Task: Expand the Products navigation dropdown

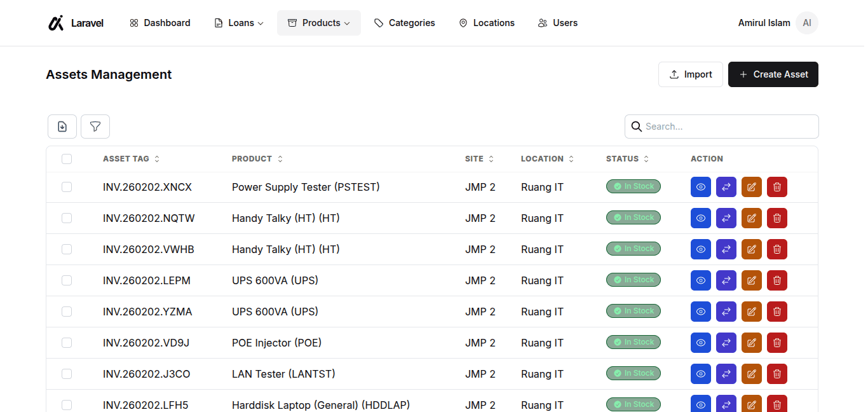Action: [x=318, y=22]
